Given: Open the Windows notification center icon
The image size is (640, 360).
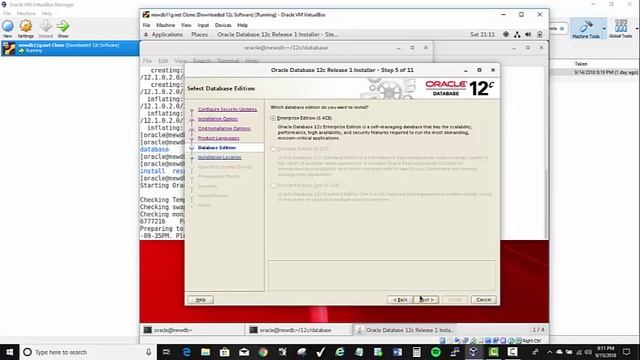Looking at the screenshot, I should click(x=627, y=352).
